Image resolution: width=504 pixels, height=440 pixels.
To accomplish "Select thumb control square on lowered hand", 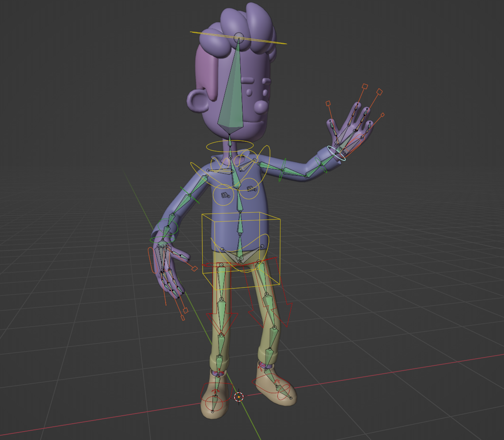I will [194, 268].
